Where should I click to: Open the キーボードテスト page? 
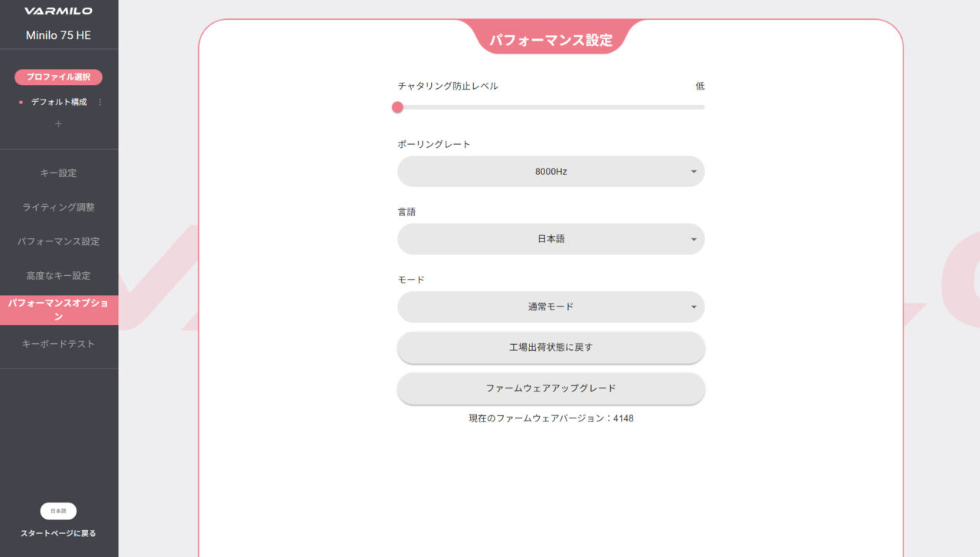tap(59, 344)
